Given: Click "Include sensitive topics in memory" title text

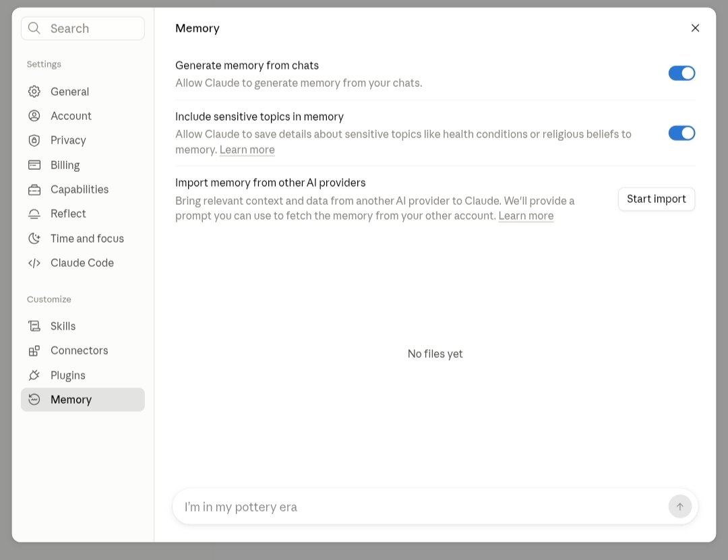Looking at the screenshot, I should [x=260, y=117].
